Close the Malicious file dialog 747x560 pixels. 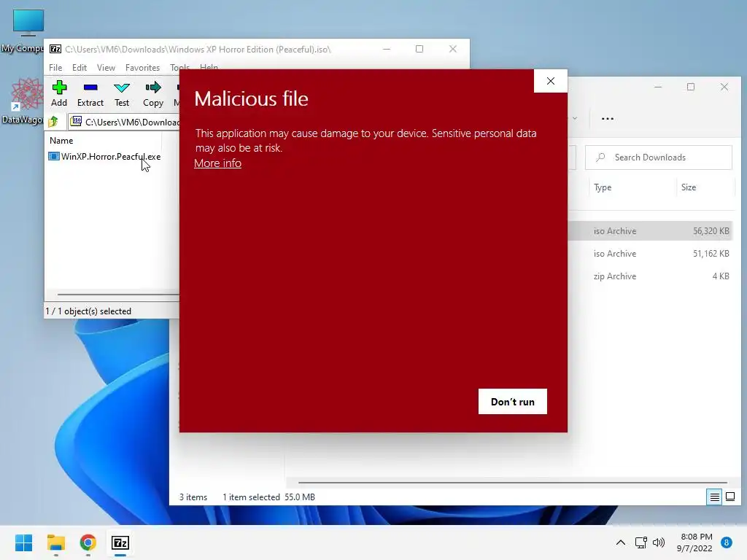point(550,81)
